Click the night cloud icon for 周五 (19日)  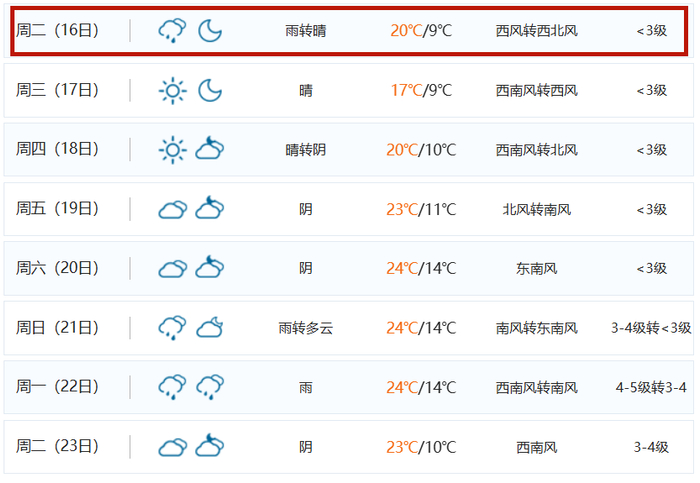pyautogui.click(x=209, y=209)
